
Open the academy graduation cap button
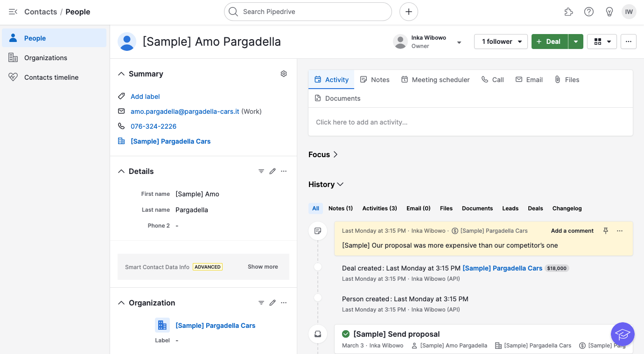click(623, 334)
